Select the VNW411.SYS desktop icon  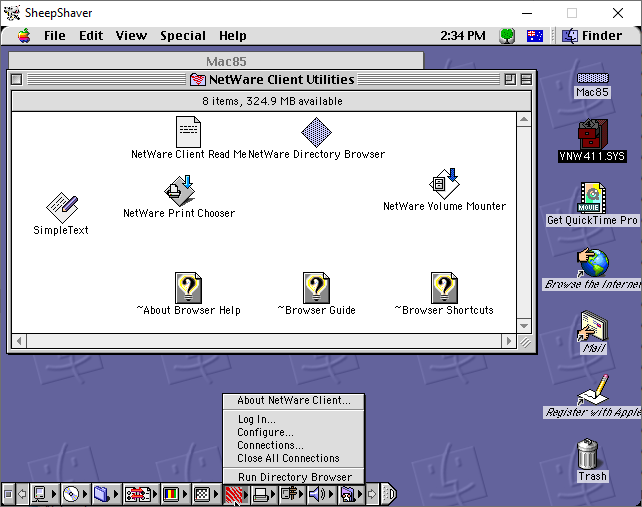(592, 140)
